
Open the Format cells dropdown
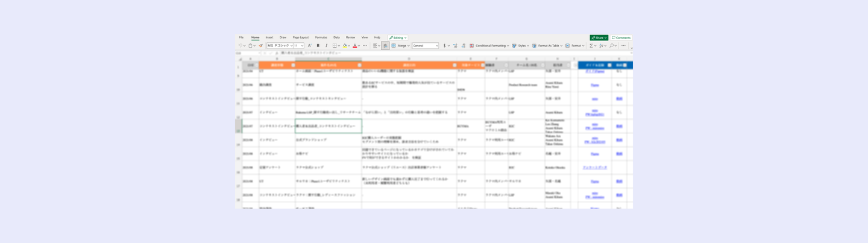575,46
